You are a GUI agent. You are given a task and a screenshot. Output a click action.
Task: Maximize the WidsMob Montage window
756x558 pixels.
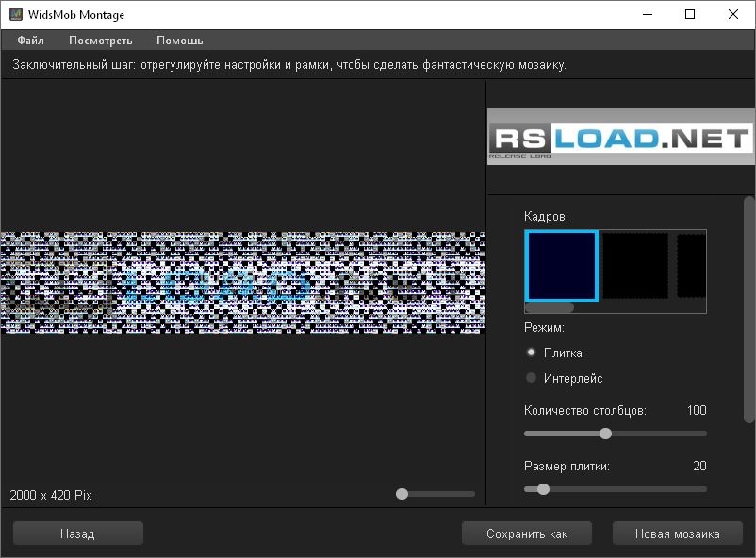pyautogui.click(x=688, y=14)
